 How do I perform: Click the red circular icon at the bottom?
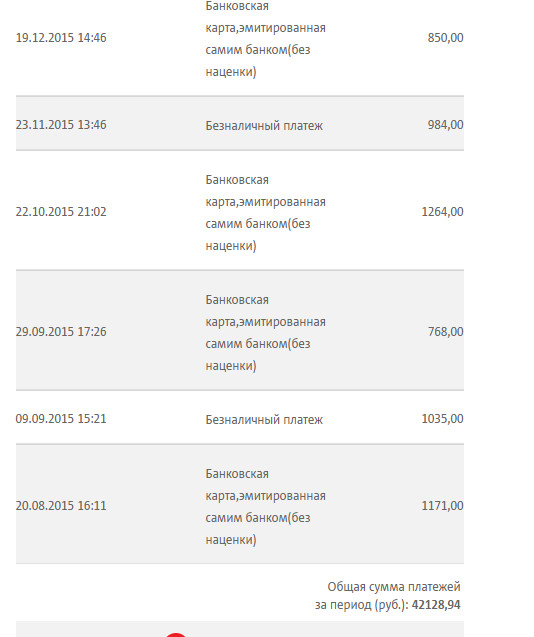(176, 634)
